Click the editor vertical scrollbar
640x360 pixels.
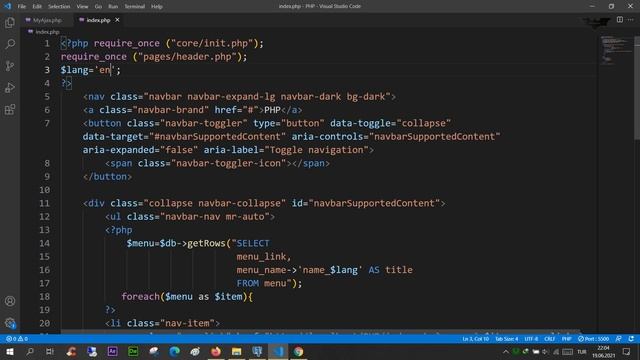point(637,88)
